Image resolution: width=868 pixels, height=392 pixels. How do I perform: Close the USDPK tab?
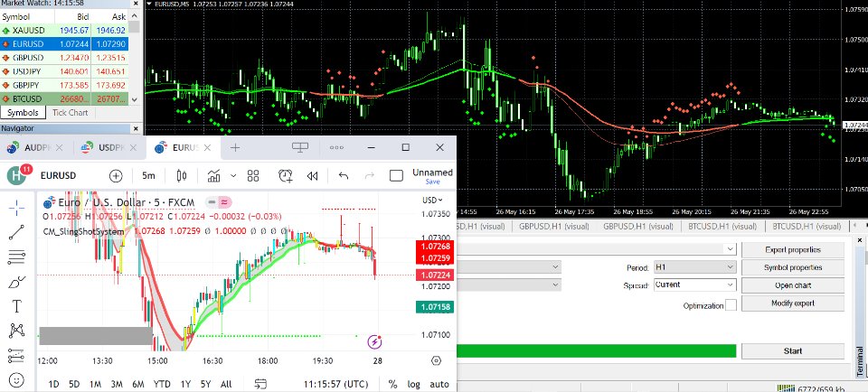click(133, 147)
